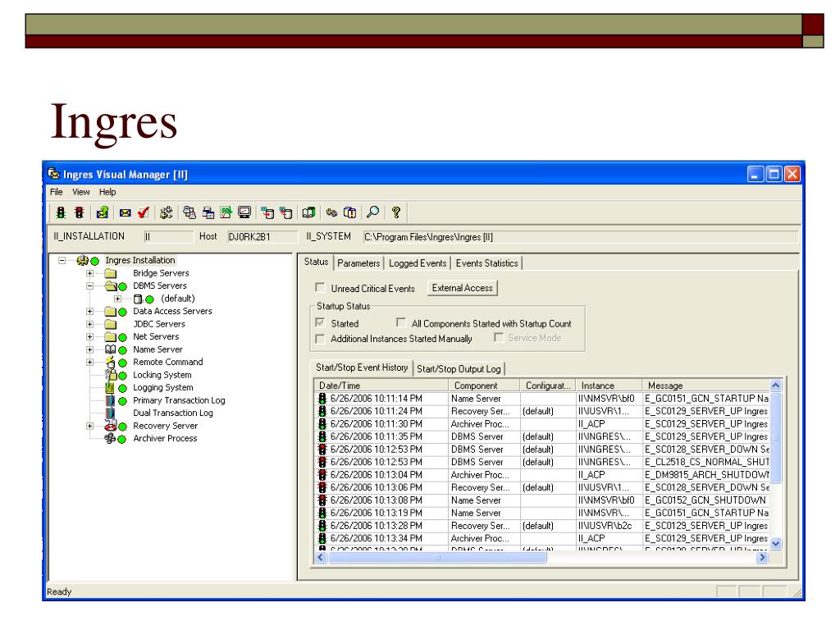Expand the Name Server node

(90, 349)
